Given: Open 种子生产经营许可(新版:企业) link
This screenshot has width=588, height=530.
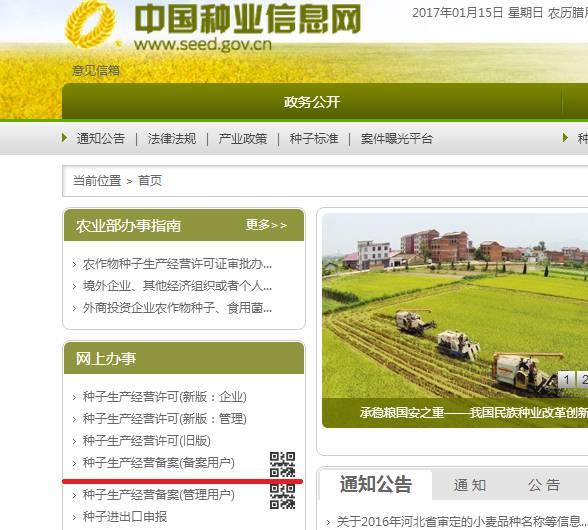Looking at the screenshot, I should tap(165, 396).
